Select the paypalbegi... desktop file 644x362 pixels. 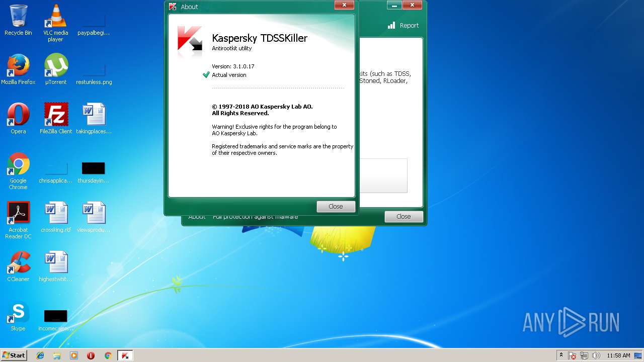coord(94,23)
